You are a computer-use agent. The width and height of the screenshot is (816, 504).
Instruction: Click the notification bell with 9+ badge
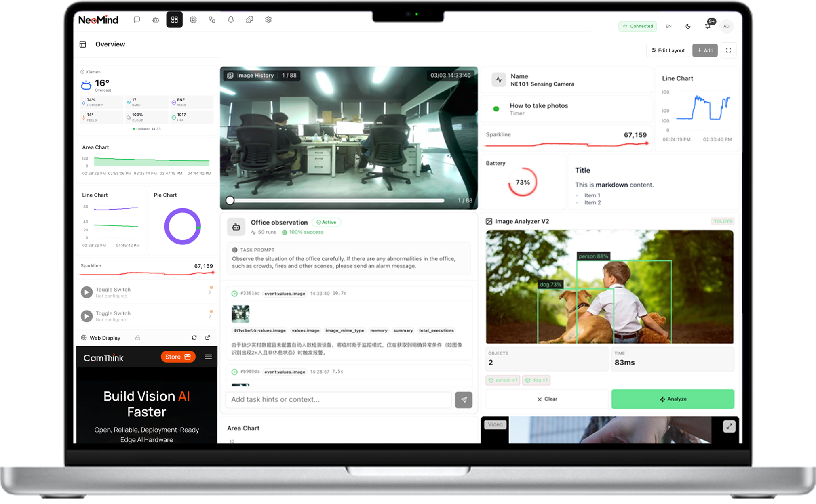coord(708,26)
